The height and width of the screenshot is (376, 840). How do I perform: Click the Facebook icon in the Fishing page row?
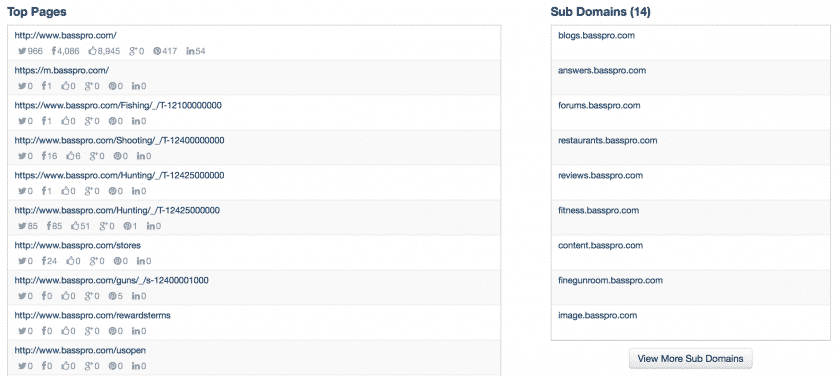point(44,121)
